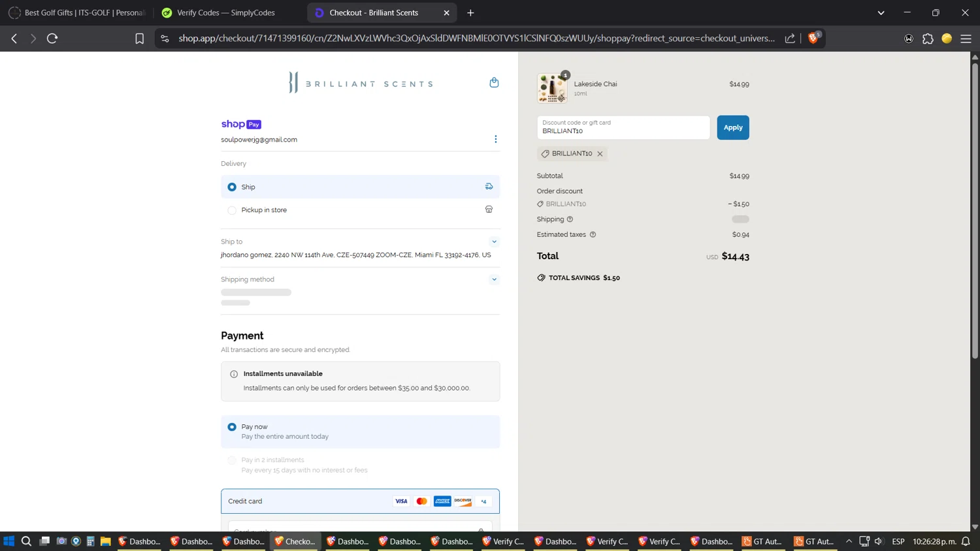Click the total price $14.43
This screenshot has height=551, width=980.
(735, 257)
